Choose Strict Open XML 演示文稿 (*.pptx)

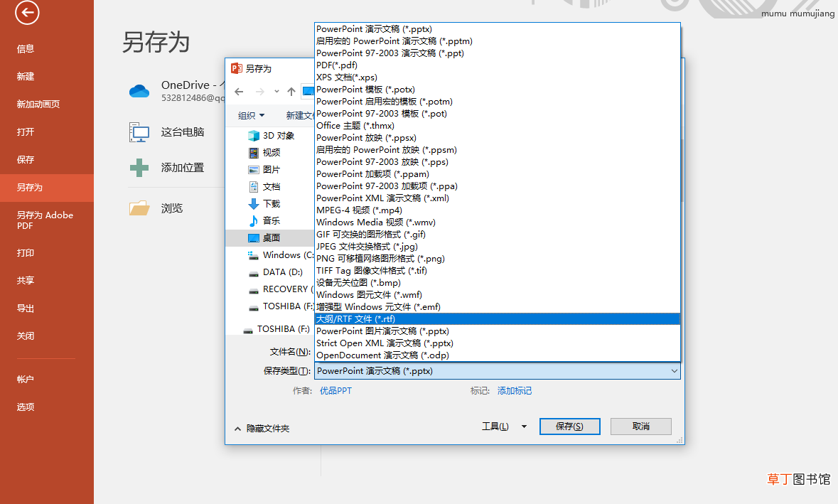[497, 343]
